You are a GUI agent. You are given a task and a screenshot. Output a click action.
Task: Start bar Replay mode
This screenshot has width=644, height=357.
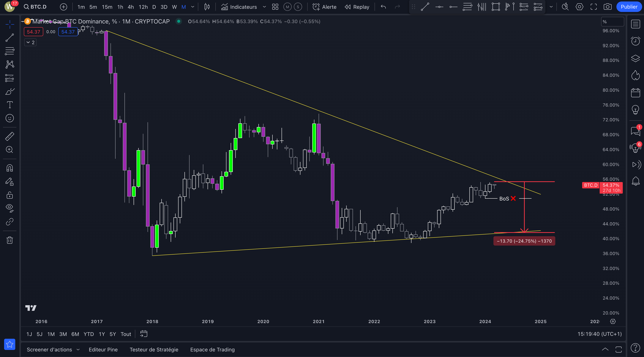(x=357, y=7)
